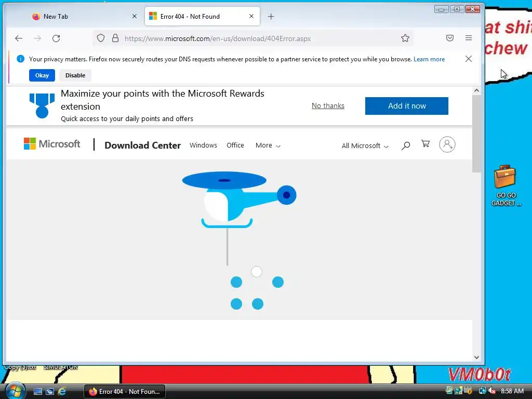Go back using the browser back arrow
Image resolution: width=532 pixels, height=399 pixels.
[19, 38]
